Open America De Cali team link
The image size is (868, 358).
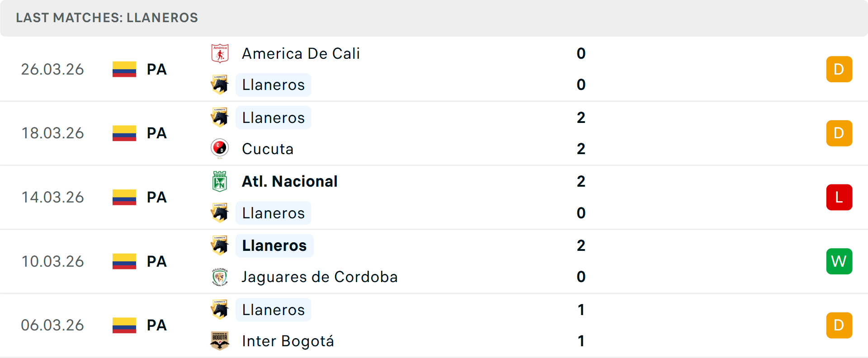pyautogui.click(x=301, y=54)
